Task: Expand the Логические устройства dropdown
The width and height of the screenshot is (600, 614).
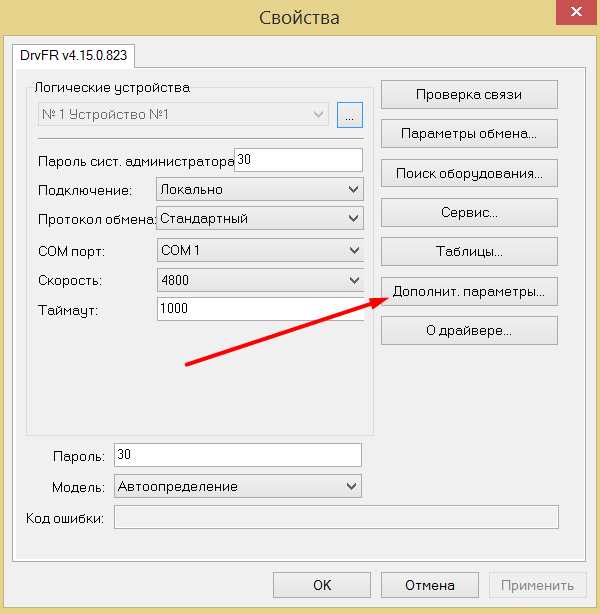Action: pos(183,114)
